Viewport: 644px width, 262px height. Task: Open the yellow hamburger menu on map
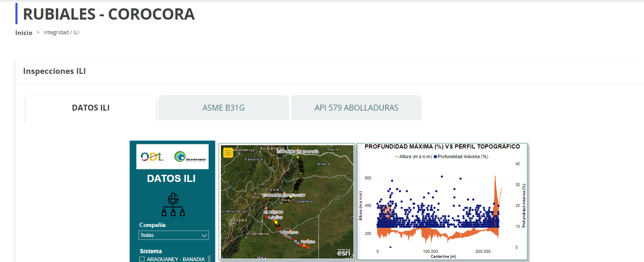click(228, 153)
